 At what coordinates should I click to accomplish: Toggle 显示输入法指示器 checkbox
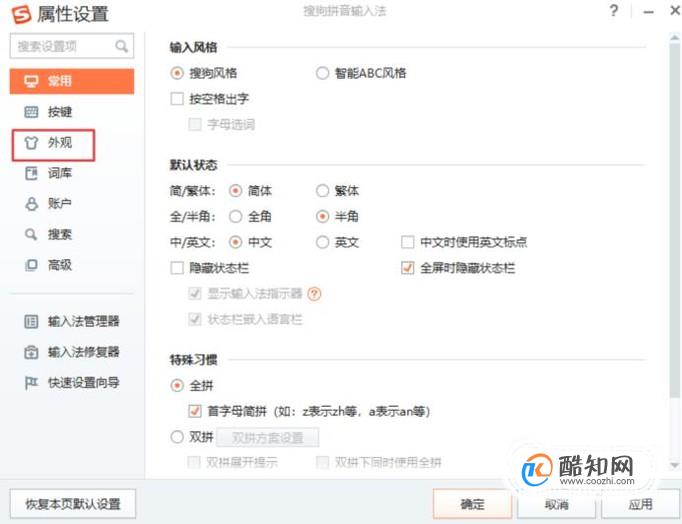[194, 294]
